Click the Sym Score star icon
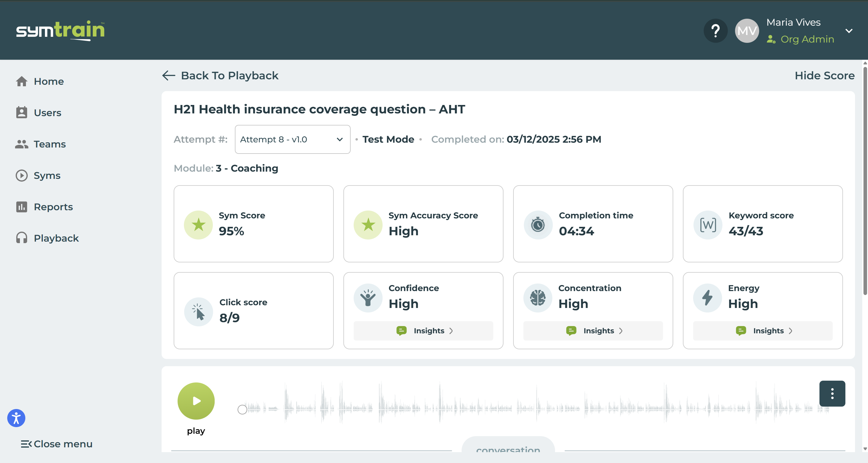 tap(198, 225)
